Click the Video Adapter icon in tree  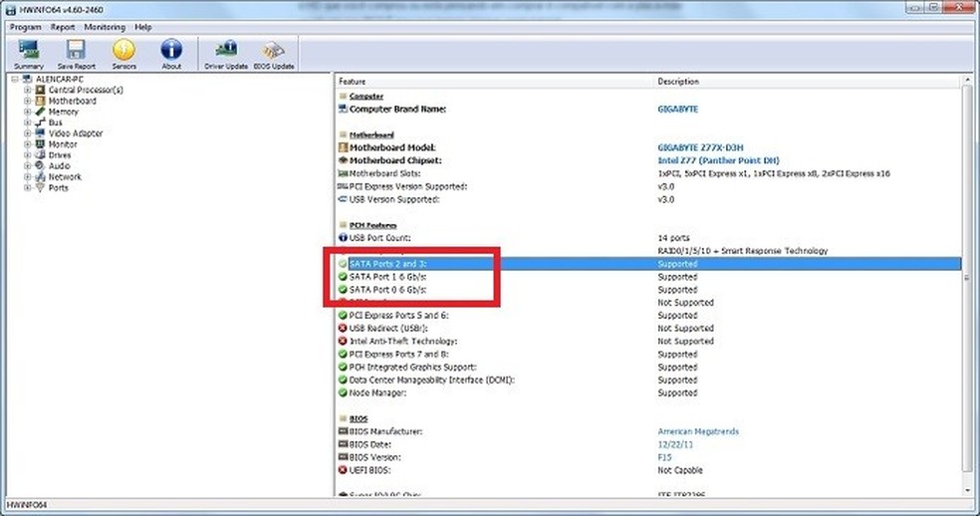click(x=40, y=133)
